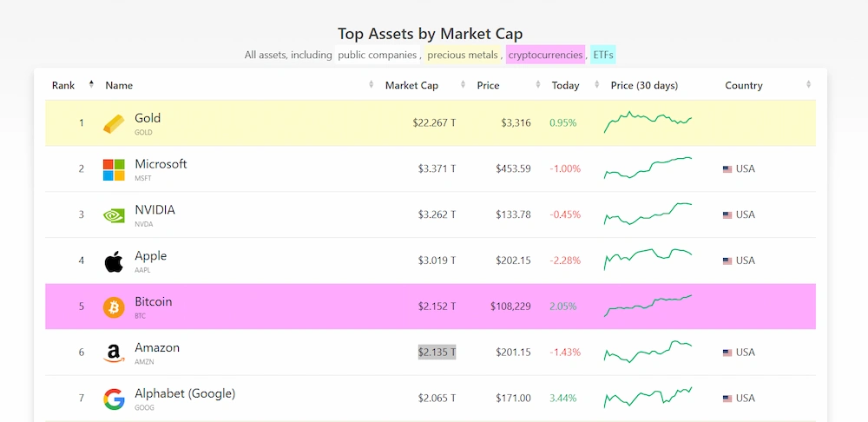Click the USA flag in NVIDIA row
This screenshot has height=422, width=868.
click(x=727, y=214)
